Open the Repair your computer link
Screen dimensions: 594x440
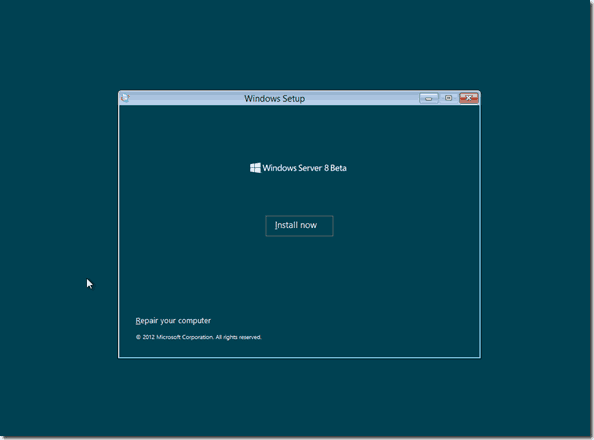[x=173, y=321]
